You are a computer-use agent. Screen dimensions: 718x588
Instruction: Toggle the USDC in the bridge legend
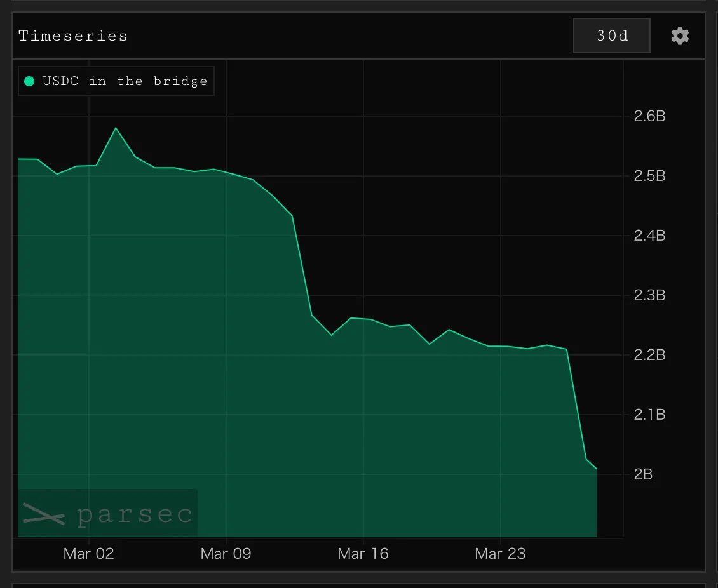116,81
